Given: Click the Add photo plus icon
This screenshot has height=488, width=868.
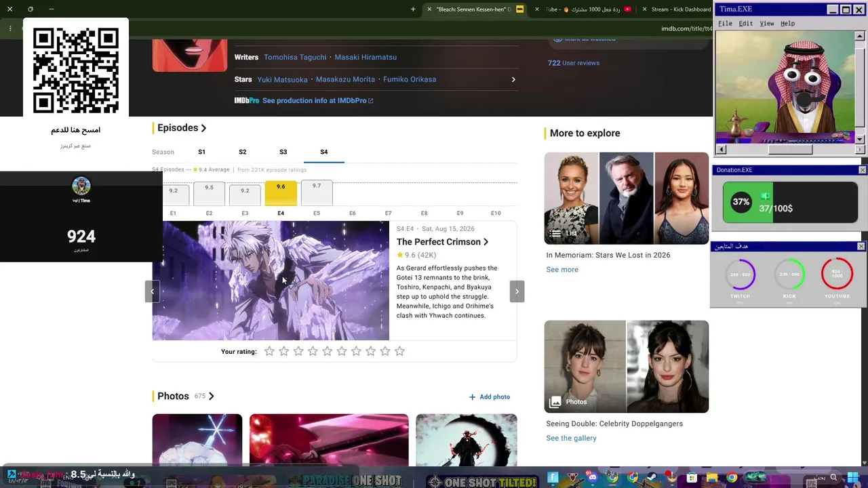Looking at the screenshot, I should tap(473, 397).
